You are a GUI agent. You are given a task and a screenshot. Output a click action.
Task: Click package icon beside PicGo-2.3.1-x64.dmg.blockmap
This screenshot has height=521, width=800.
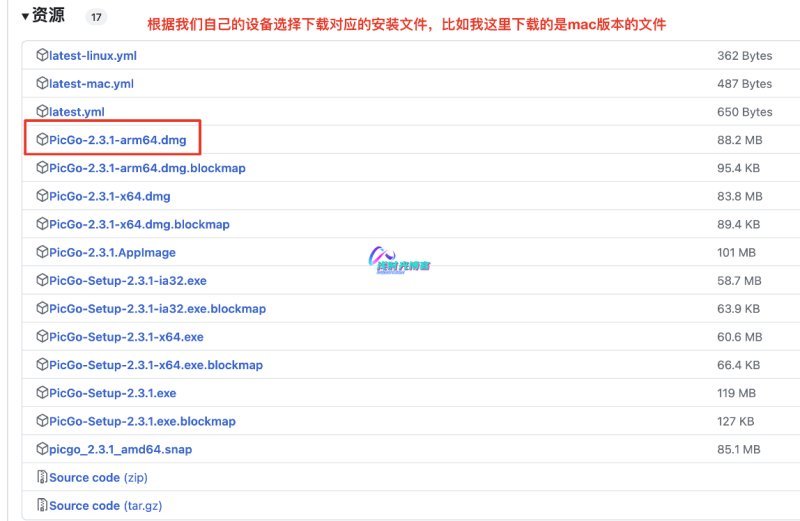point(42,224)
